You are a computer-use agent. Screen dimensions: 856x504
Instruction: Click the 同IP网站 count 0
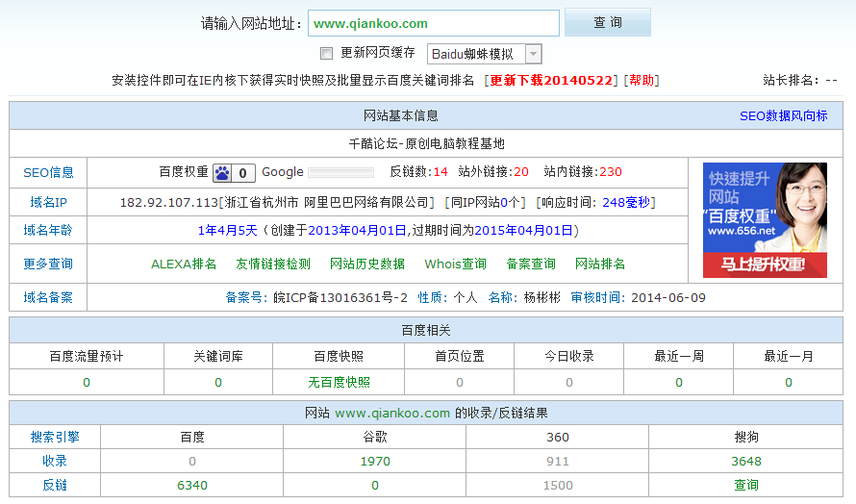point(504,203)
